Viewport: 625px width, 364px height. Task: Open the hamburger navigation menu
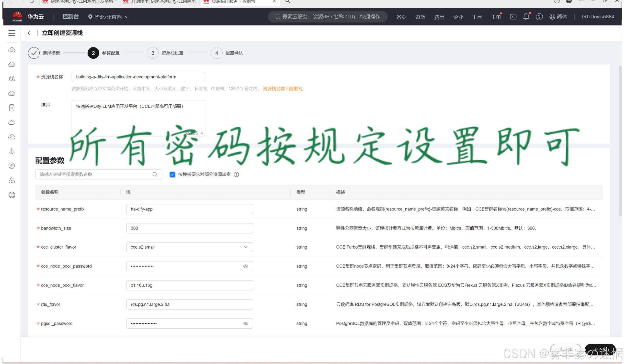click(x=12, y=33)
